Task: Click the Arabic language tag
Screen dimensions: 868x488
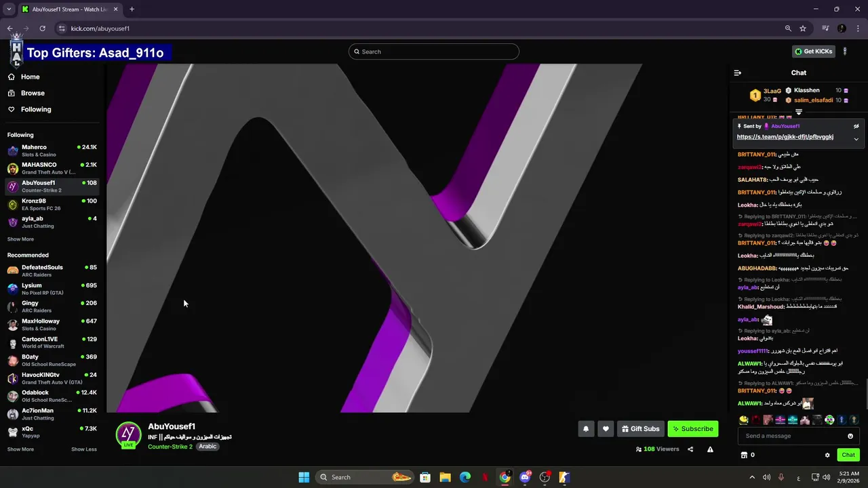Action: (x=208, y=447)
